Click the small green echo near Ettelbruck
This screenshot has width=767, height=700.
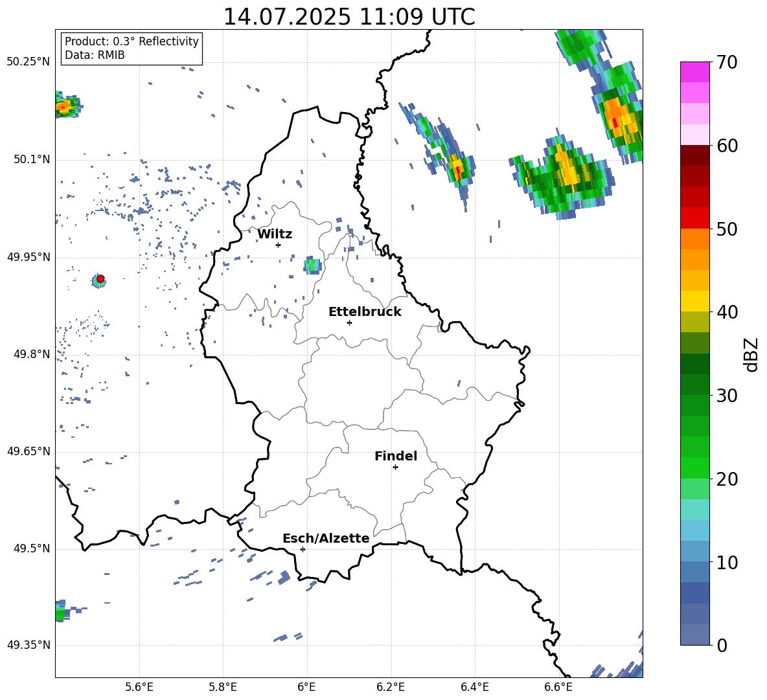click(x=312, y=265)
